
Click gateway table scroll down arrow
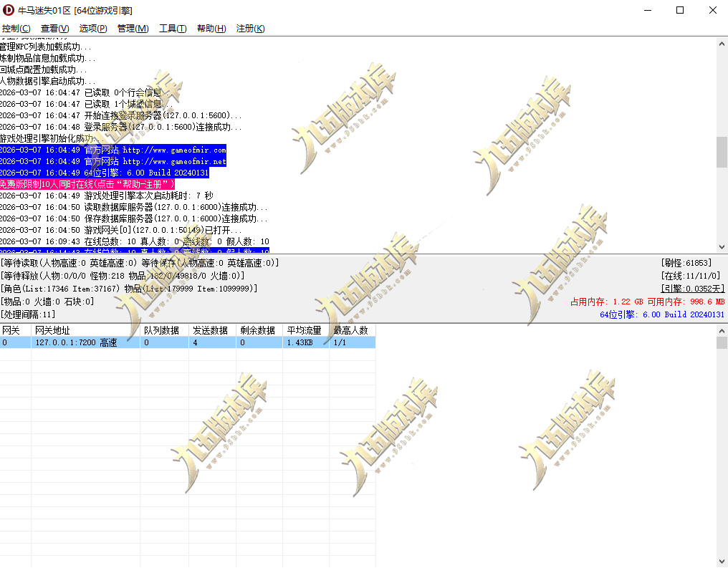(722, 561)
